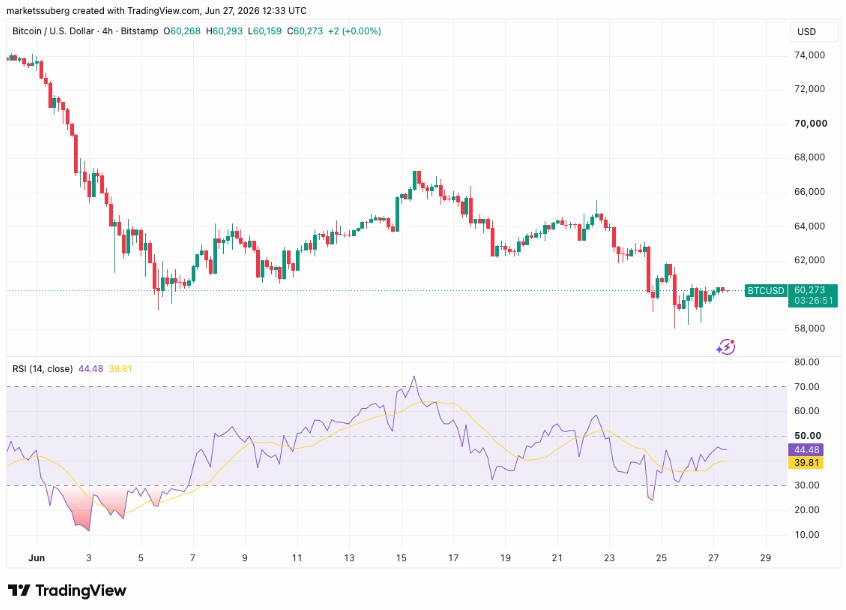The width and height of the screenshot is (846, 610).
Task: Click the date 25 on time axis
Action: [661, 558]
